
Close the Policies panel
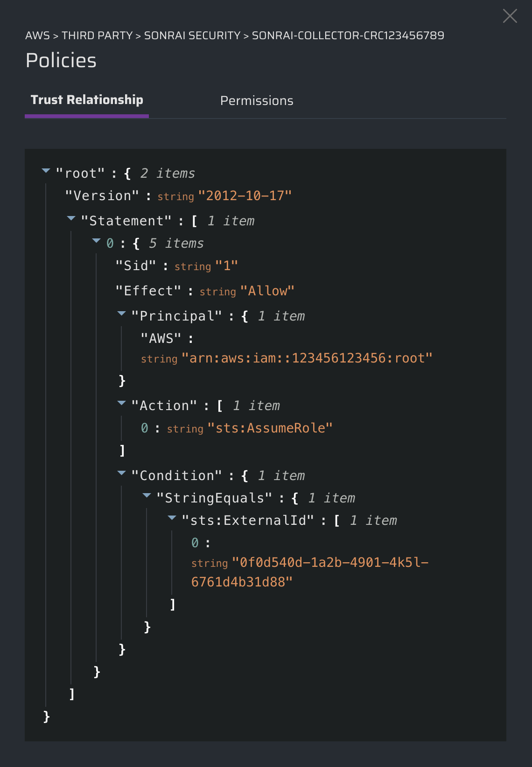[510, 16]
